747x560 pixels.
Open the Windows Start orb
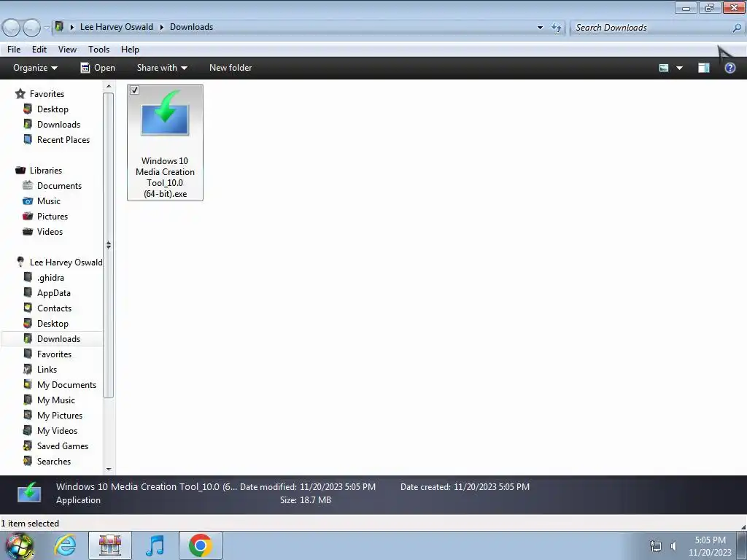click(x=19, y=545)
